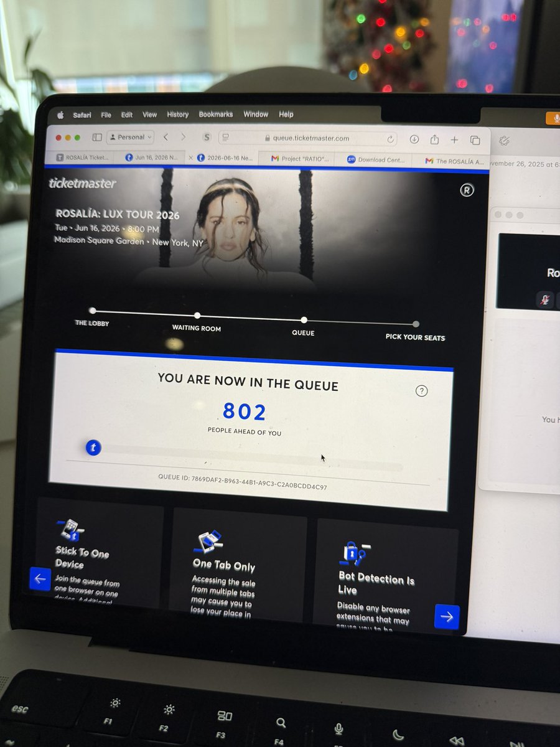
Task: Click the ticketmaster logo
Action: tap(82, 183)
